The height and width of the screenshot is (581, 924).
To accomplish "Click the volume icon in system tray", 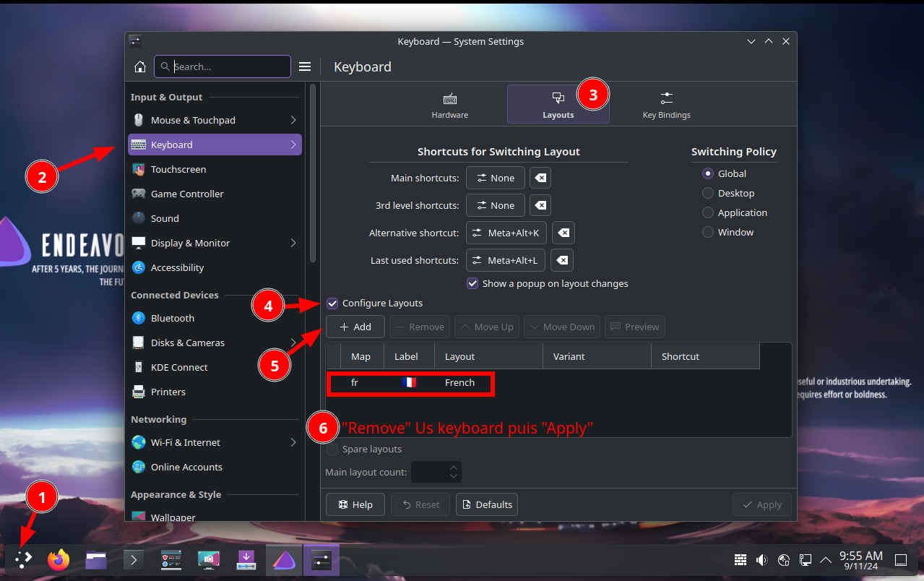I will [x=761, y=559].
